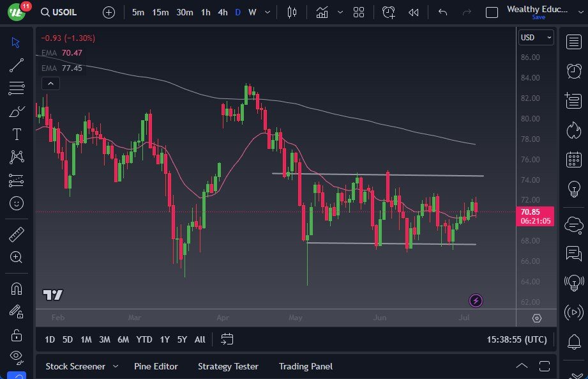The height and width of the screenshot is (379, 588).
Task: Open the Pine Editor tab
Action: (156, 366)
